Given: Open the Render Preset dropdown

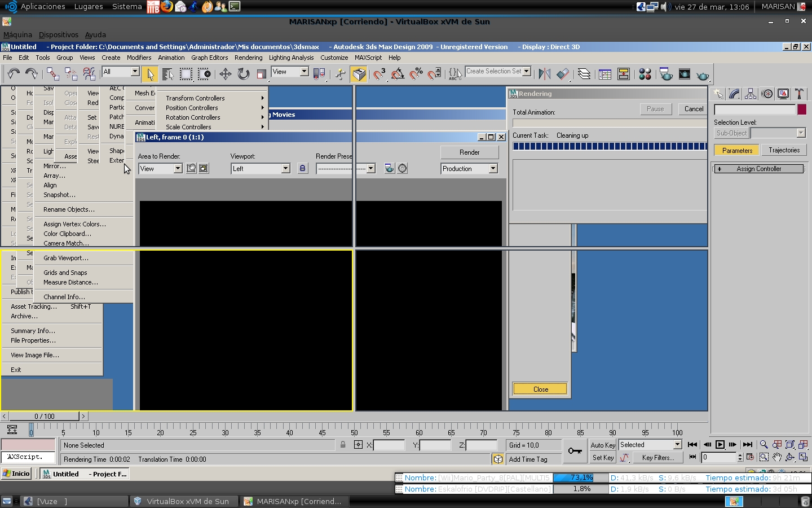Looking at the screenshot, I should point(346,168).
